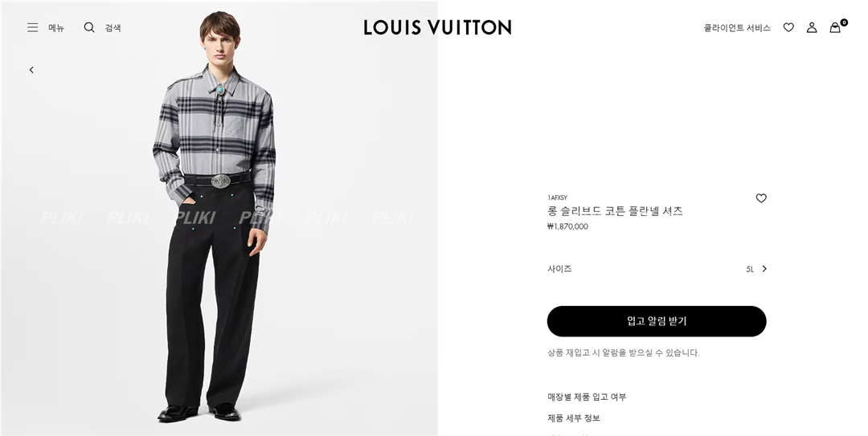The height and width of the screenshot is (436, 868).
Task: Open the wishlist heart icon in header
Action: [x=788, y=27]
